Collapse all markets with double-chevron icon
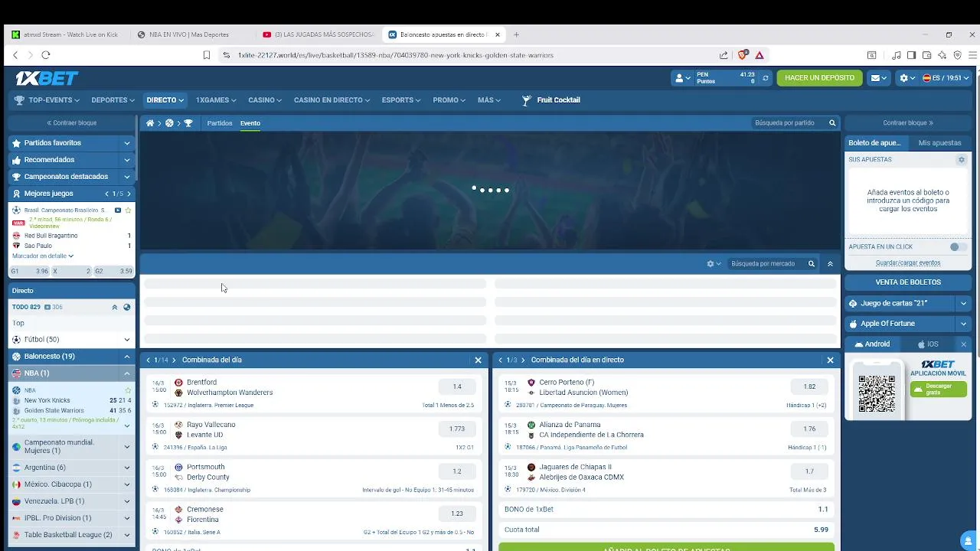Viewport: 980px width, 551px height. coord(830,264)
